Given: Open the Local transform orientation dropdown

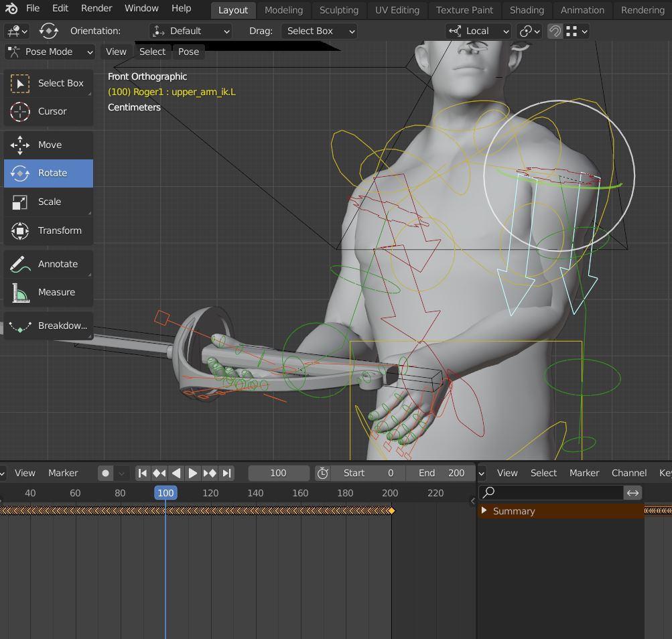Looking at the screenshot, I should pos(478,31).
